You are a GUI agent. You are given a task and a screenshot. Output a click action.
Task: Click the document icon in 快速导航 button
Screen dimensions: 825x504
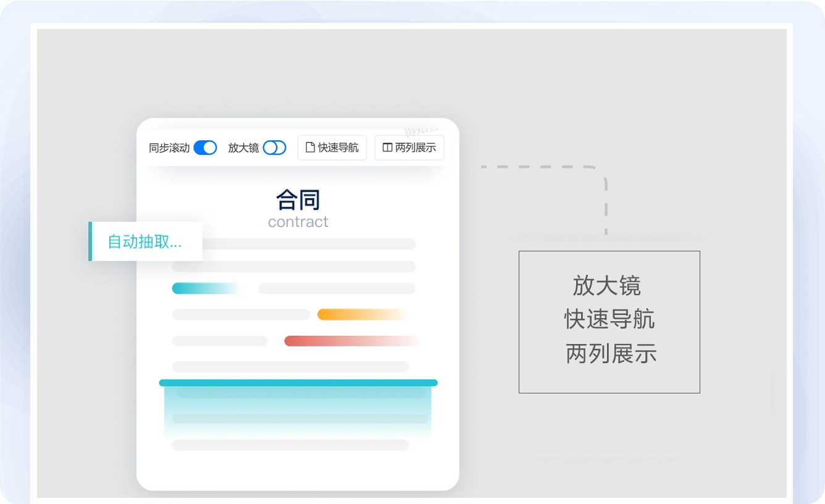click(311, 148)
